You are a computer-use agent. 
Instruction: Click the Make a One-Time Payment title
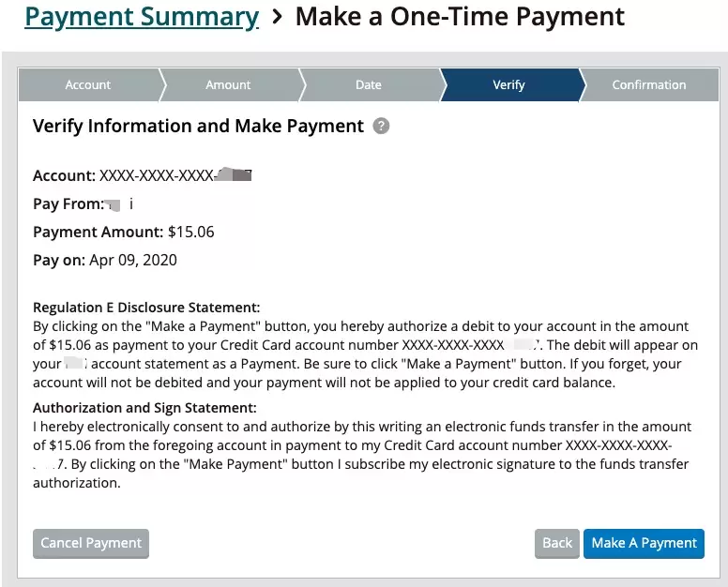(460, 17)
